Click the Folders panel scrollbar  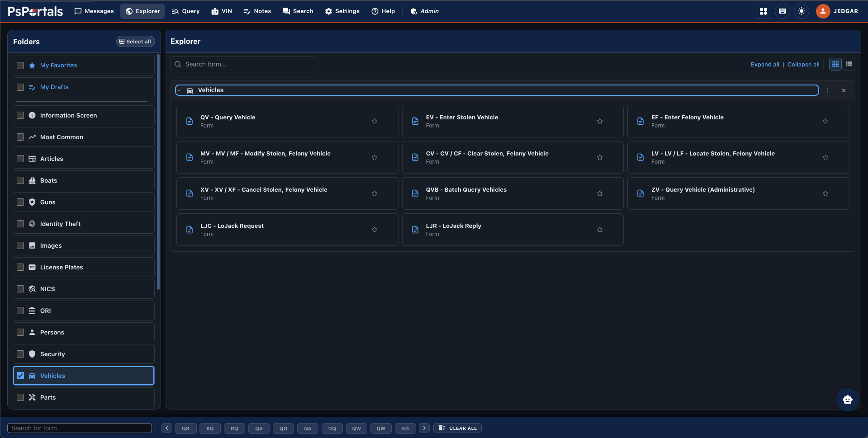click(158, 172)
